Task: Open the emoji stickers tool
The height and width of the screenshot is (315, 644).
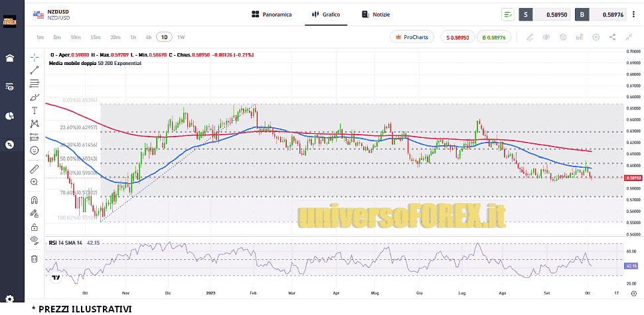Action: coord(35,151)
